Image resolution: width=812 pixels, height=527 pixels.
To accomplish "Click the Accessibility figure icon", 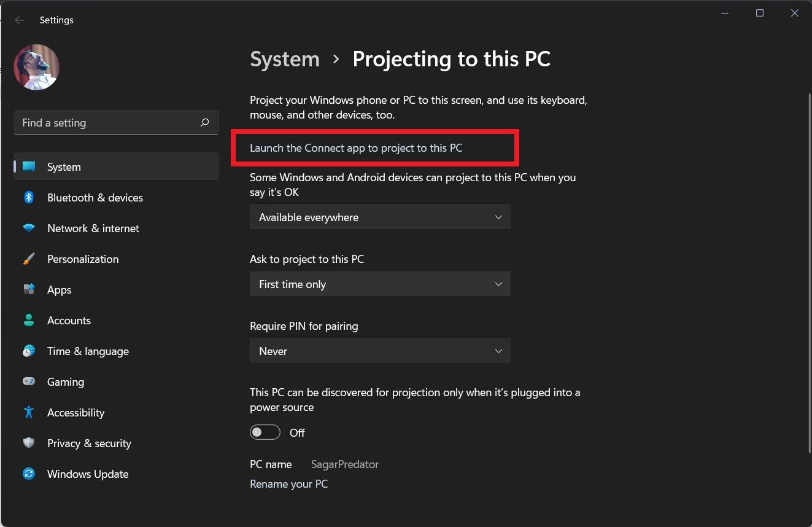I will point(29,412).
